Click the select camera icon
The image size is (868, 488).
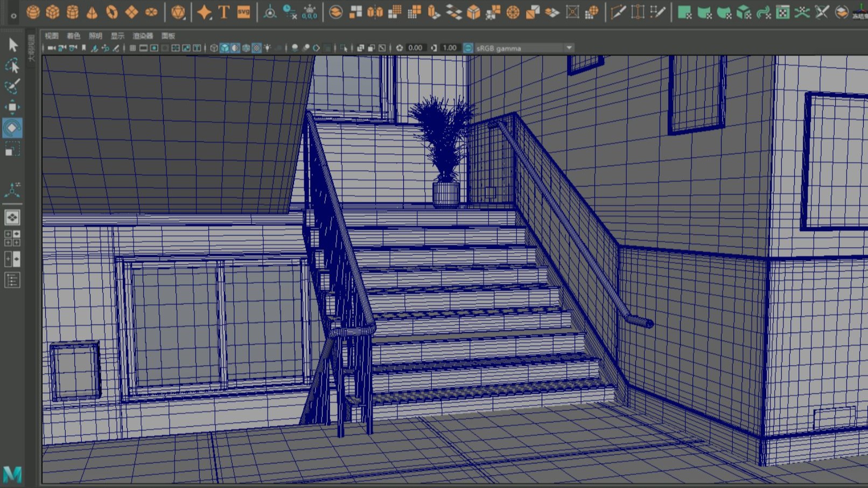pyautogui.click(x=51, y=48)
